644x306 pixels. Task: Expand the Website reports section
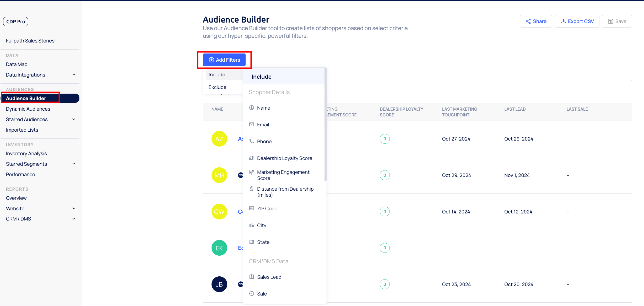[74, 208]
